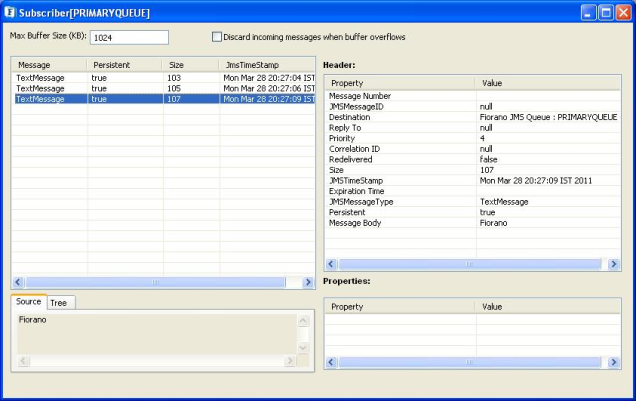The height and width of the screenshot is (401, 636).
Task: Click left arrow of message table scrollbar
Action: coord(18,282)
